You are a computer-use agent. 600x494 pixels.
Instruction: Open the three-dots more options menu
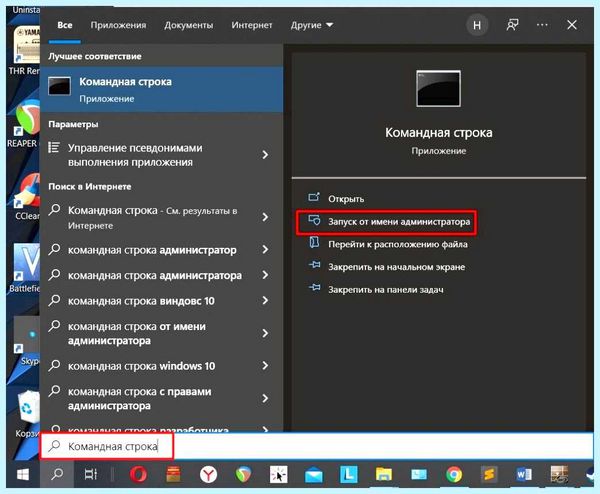coord(542,25)
